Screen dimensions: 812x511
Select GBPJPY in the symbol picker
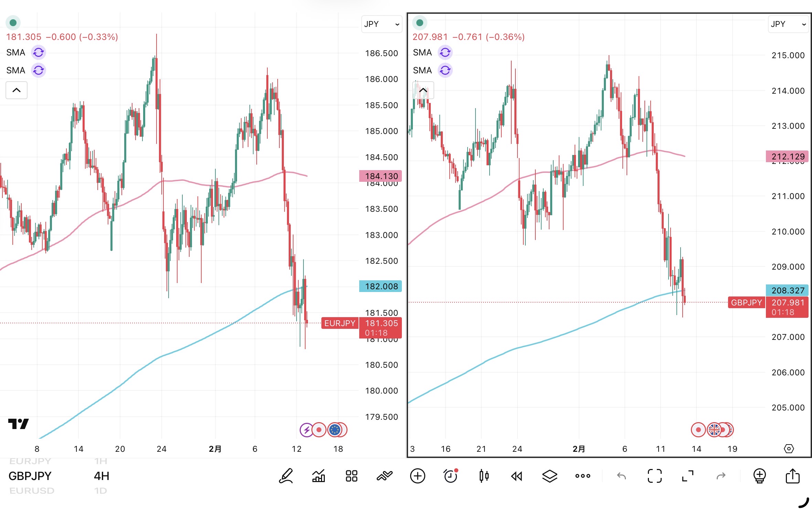point(30,476)
